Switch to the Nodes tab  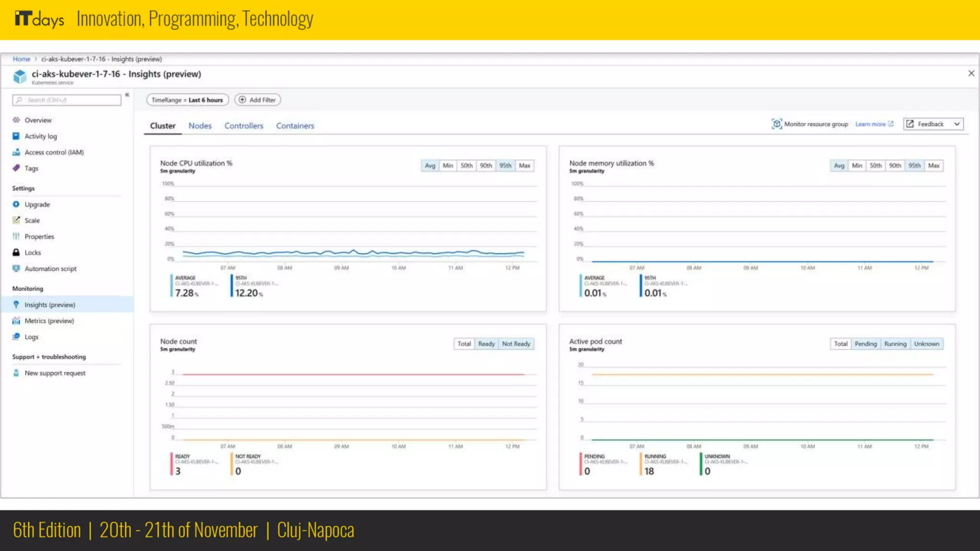coord(200,126)
